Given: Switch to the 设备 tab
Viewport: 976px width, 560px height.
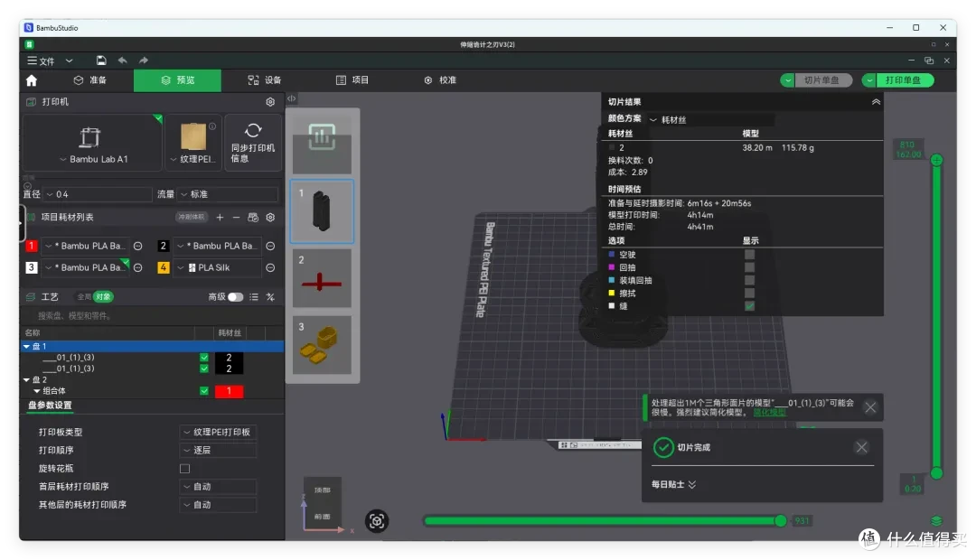Looking at the screenshot, I should (265, 80).
